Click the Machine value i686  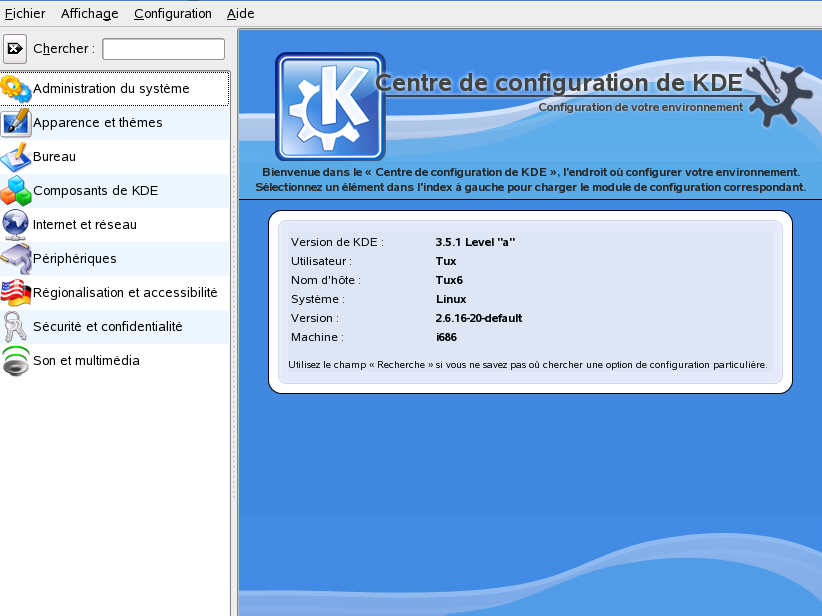[446, 337]
